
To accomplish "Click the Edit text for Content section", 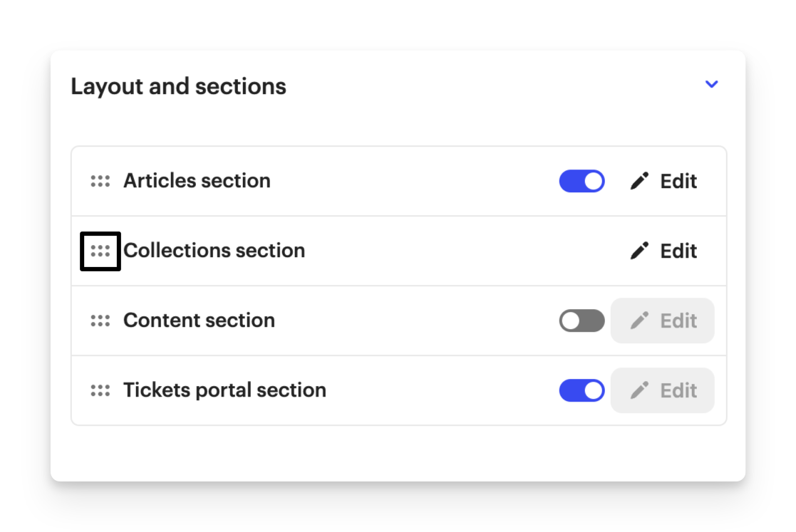I will click(x=678, y=320).
